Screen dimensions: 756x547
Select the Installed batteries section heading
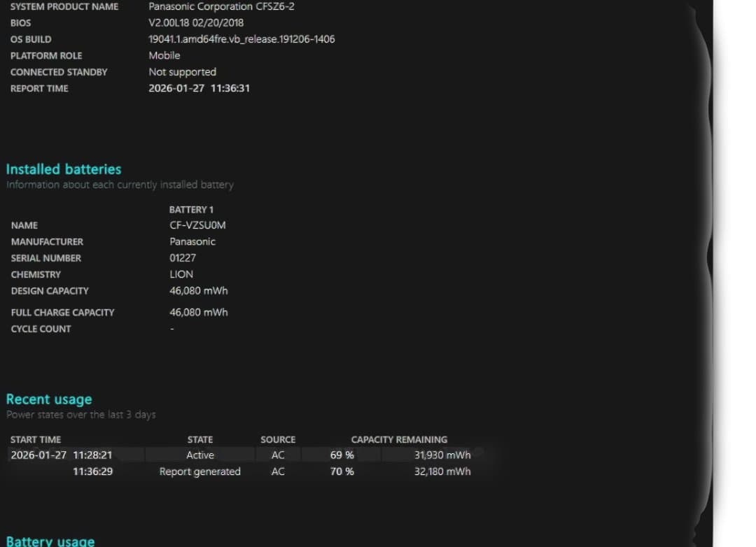[63, 169]
